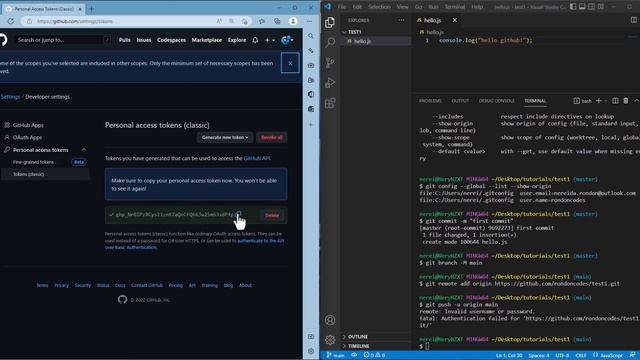The width and height of the screenshot is (640, 360).
Task: Open the new terminal launch profile dropdown
Action: 605,101
